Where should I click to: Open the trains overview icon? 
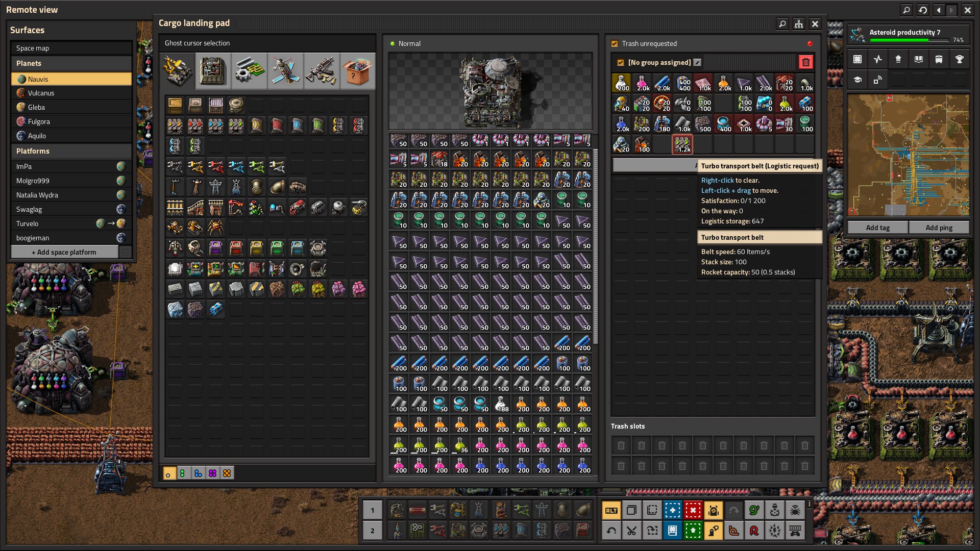click(939, 59)
